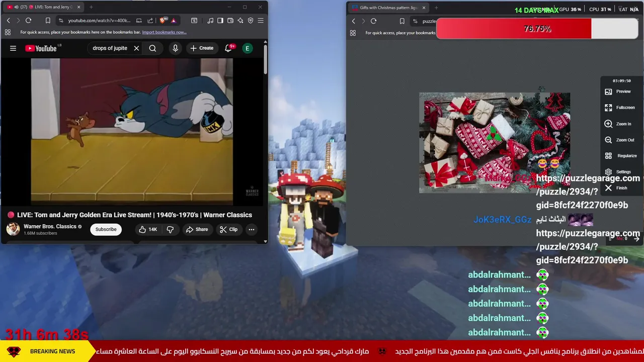The image size is (644, 362).
Task: Dislike the Tom and Jerry video
Action: point(170,229)
